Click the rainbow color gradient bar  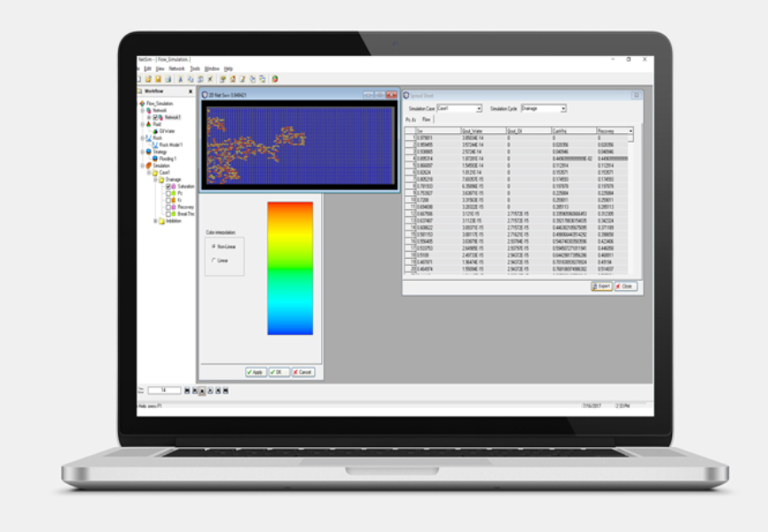[290, 269]
